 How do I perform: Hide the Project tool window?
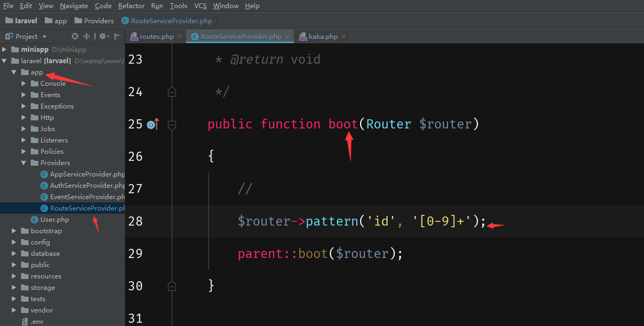point(118,37)
